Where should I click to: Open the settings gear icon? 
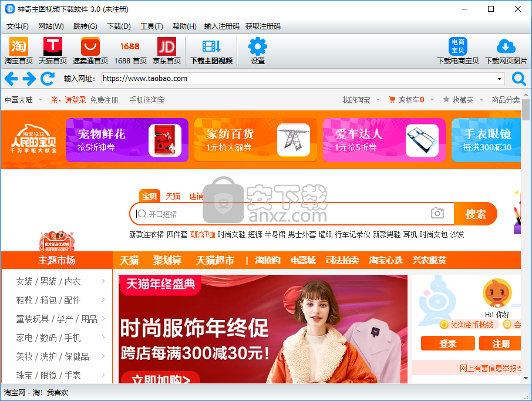click(258, 46)
